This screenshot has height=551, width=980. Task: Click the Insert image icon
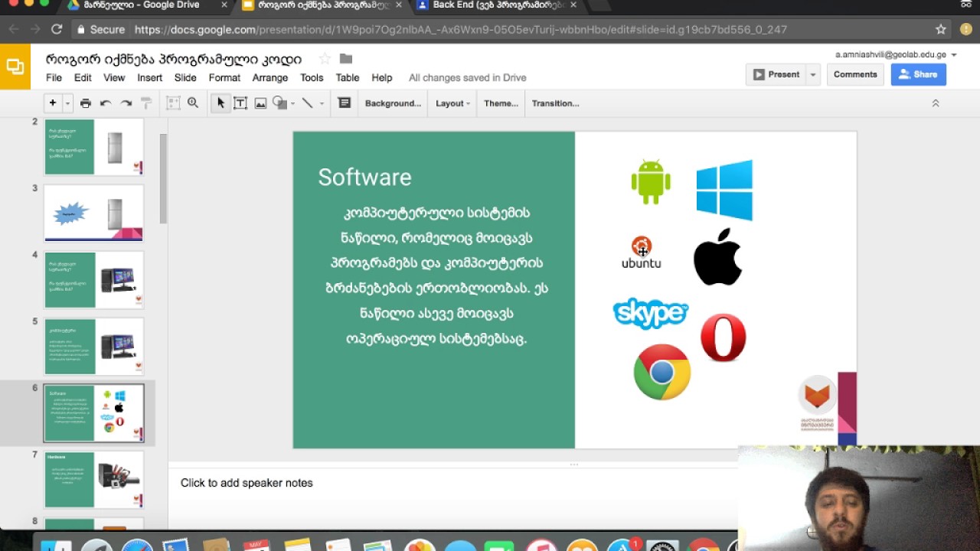pos(260,103)
